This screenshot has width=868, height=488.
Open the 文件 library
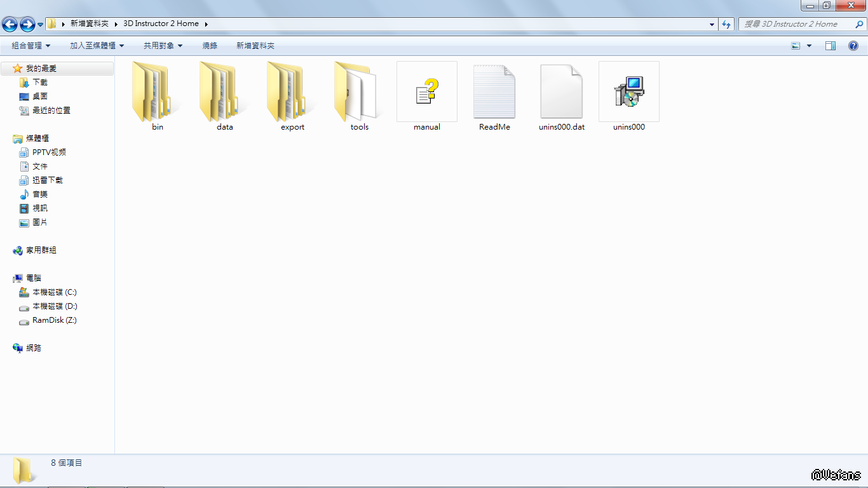tap(40, 166)
